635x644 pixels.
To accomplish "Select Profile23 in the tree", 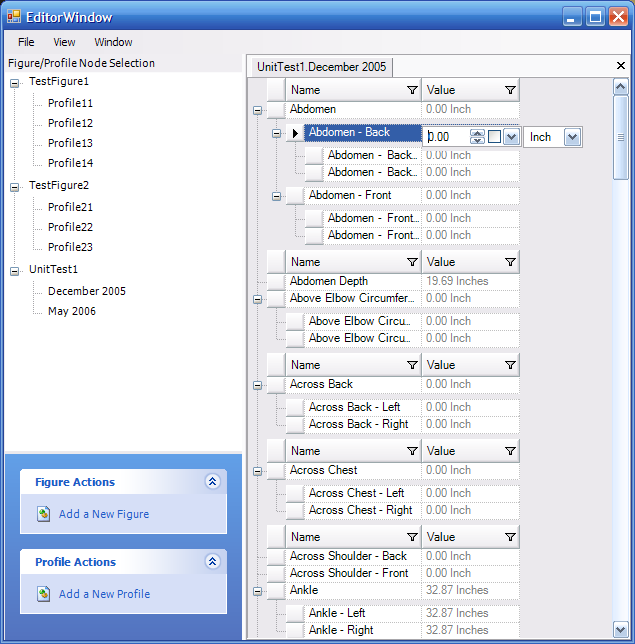I will click(70, 247).
